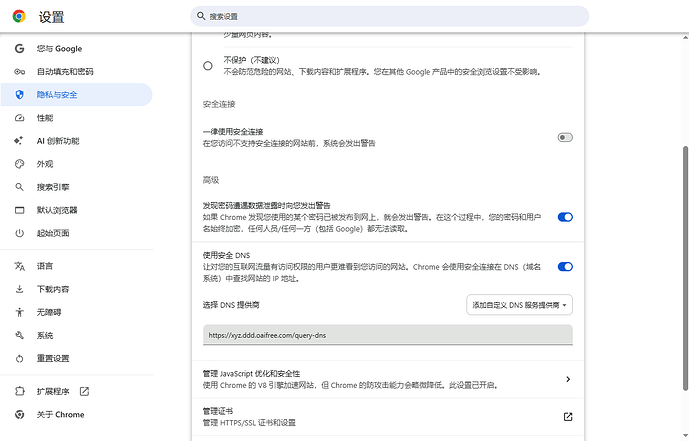689x441 pixels.
Task: Expand 管理 JavaScript 优化和安全性 chevron
Action: coord(568,379)
